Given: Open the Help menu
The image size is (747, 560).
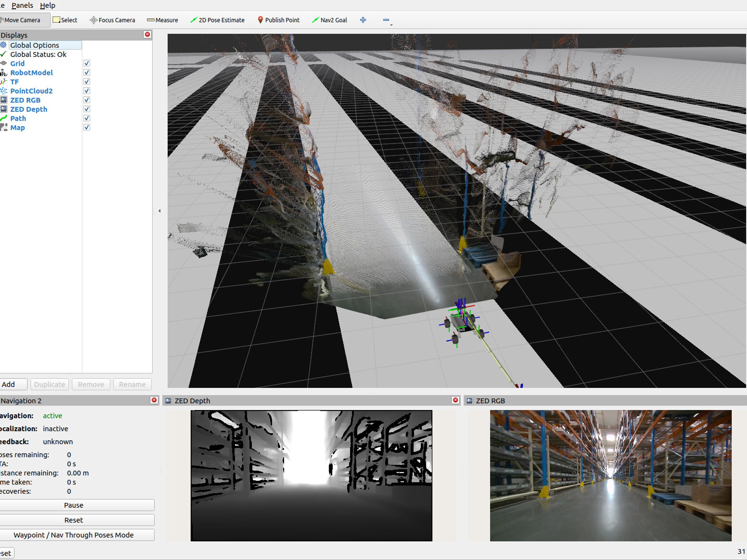Looking at the screenshot, I should (47, 5).
